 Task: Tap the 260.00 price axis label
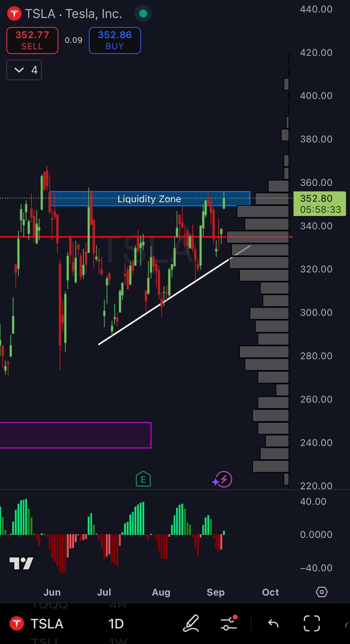316,399
